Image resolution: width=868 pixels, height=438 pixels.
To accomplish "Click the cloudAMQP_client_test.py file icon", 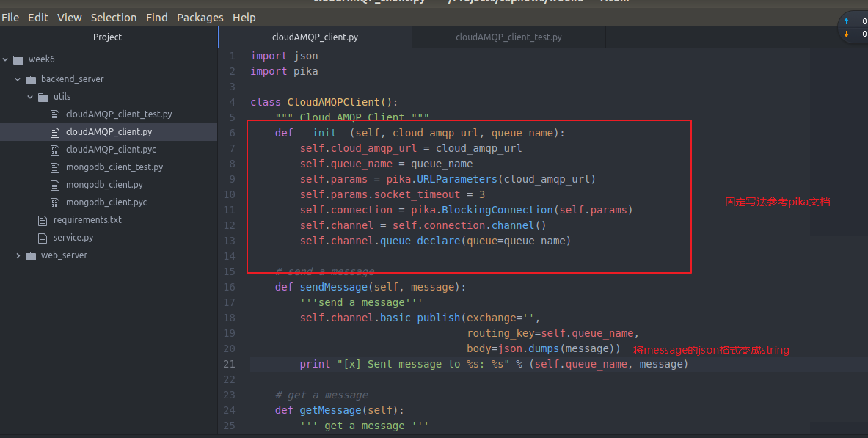I will tap(55, 114).
